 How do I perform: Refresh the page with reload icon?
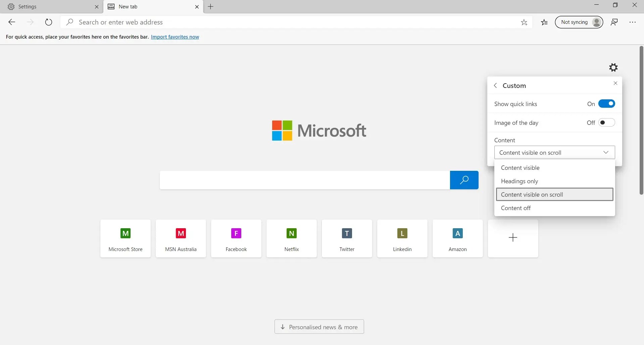click(x=49, y=22)
